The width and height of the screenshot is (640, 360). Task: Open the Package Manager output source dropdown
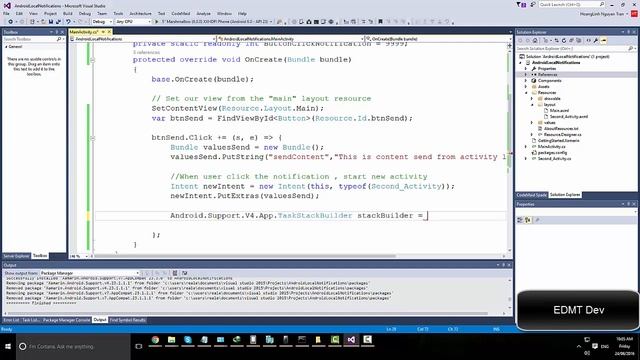coord(89,273)
